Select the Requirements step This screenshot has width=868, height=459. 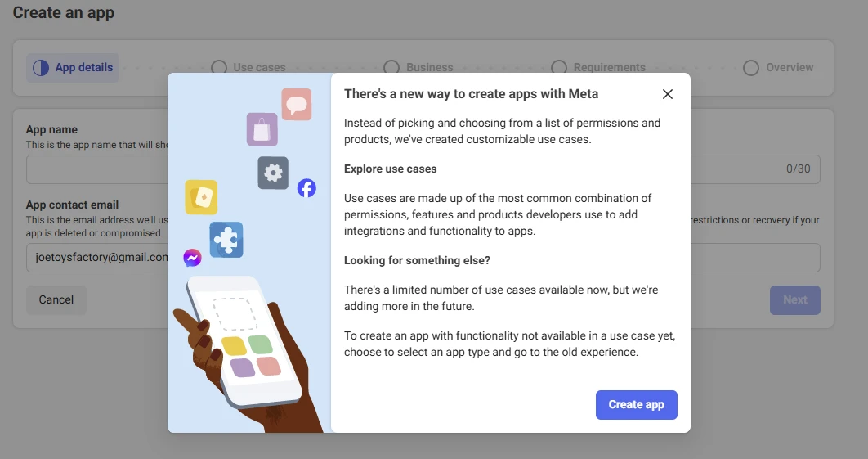tap(598, 68)
